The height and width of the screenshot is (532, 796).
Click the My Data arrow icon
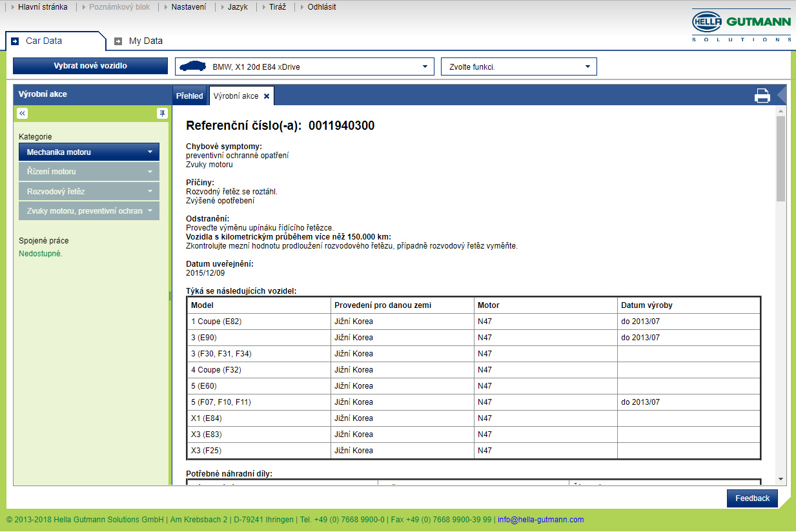point(118,41)
